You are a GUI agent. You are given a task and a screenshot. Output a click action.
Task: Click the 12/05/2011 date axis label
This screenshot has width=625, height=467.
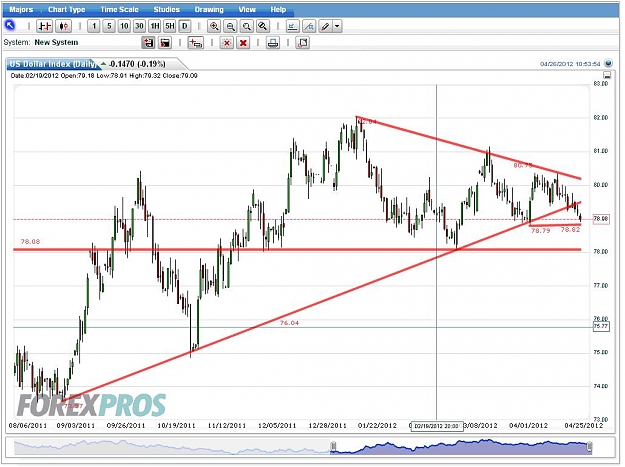277,426
